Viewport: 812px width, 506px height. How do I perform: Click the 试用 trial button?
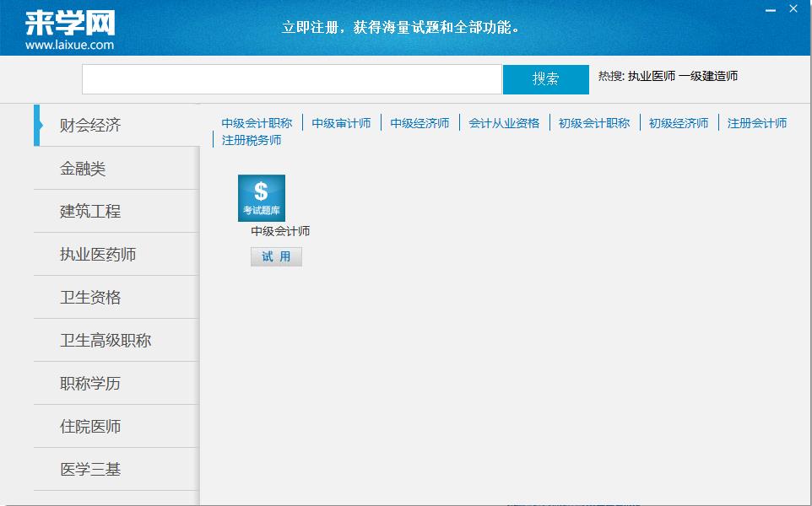coord(276,256)
